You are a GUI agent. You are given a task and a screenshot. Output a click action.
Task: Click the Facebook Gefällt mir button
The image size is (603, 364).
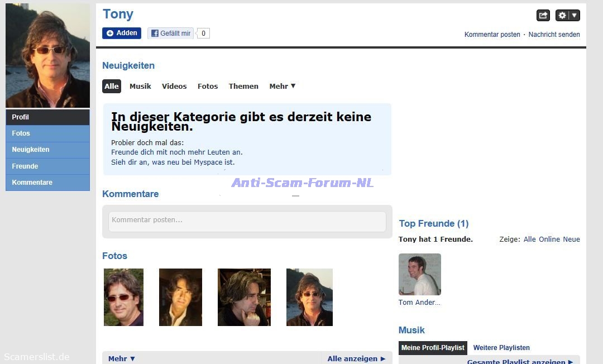click(x=170, y=33)
